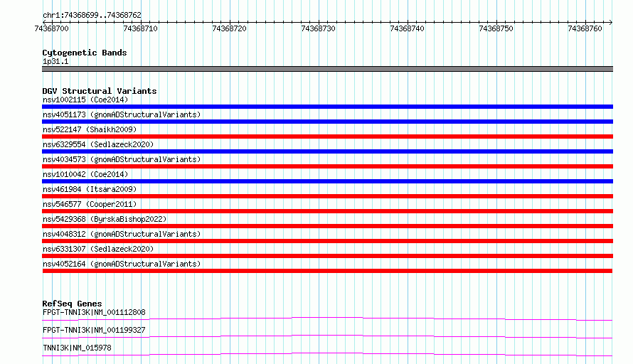Open variant nsv546577 (Cooper2011) label

(90, 204)
